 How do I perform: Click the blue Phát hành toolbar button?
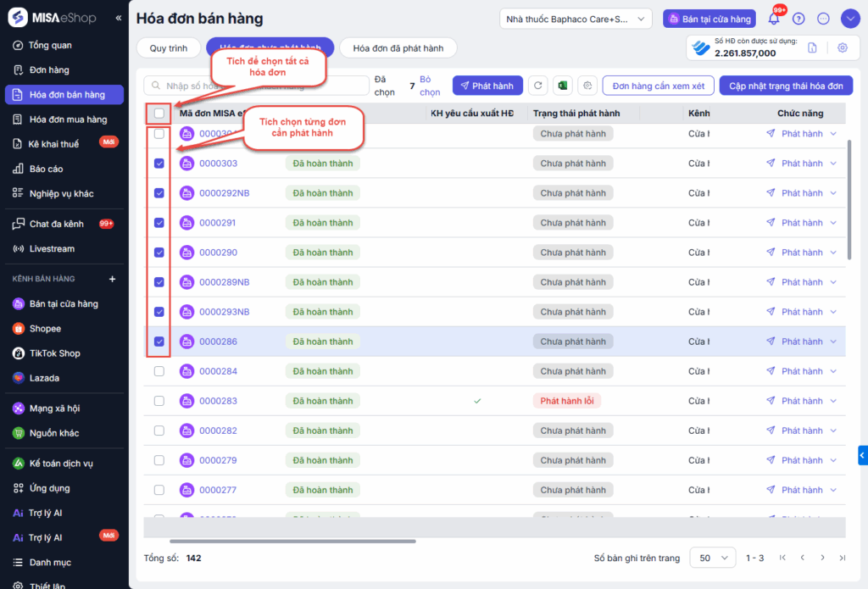click(487, 86)
